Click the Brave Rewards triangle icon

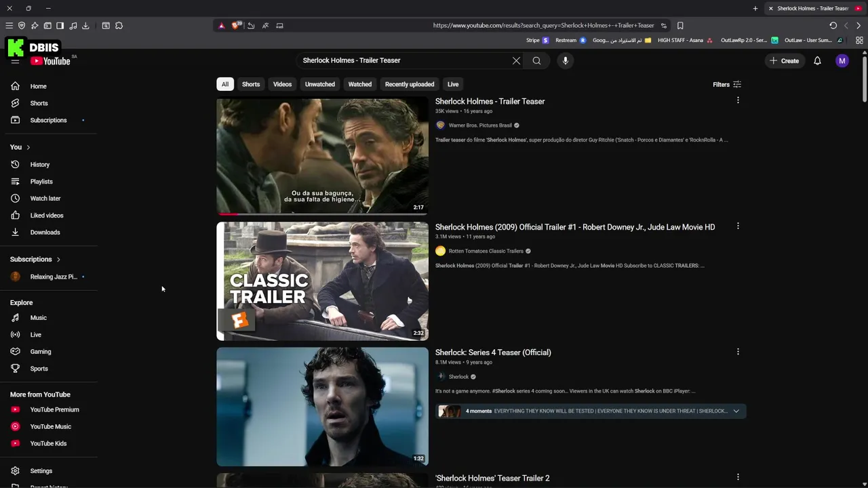221,26
